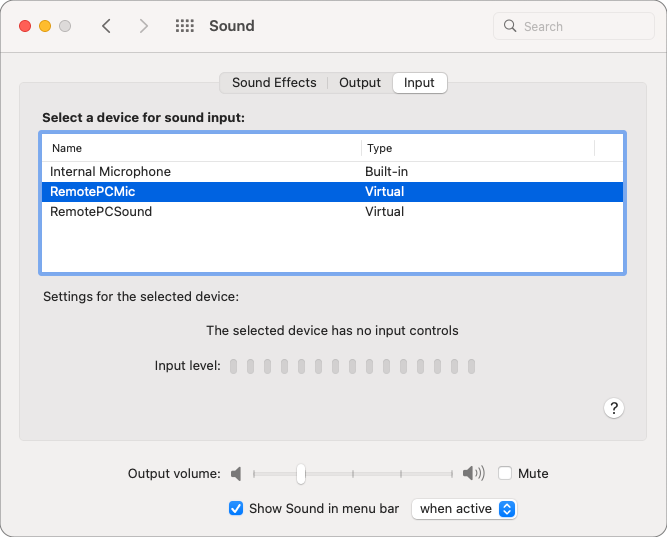Minimize the Sound window
The image size is (667, 537).
[45, 26]
